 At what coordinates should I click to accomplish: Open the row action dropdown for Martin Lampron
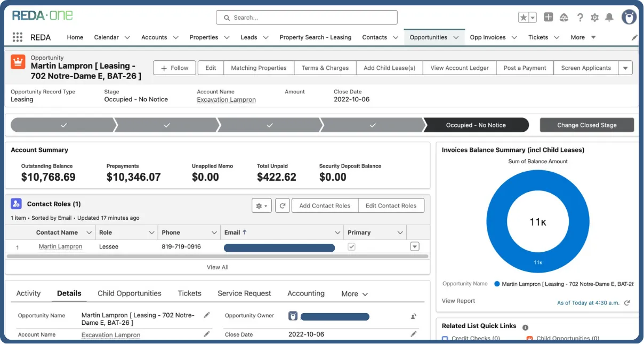(414, 246)
